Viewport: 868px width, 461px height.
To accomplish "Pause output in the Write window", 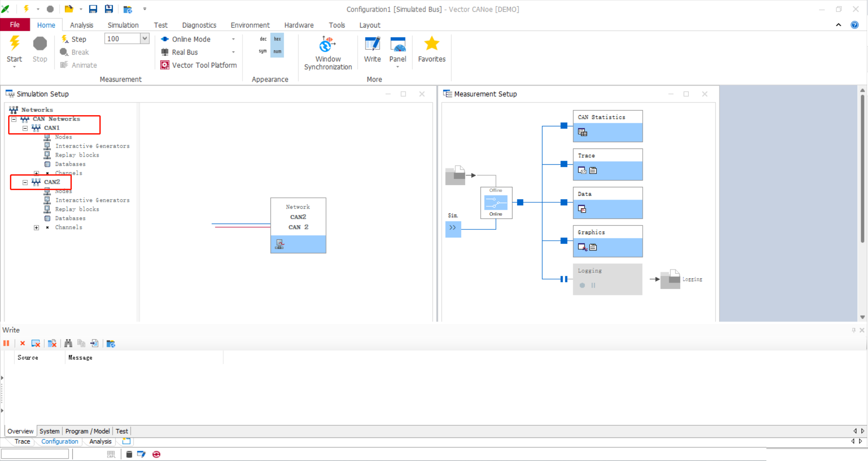I will point(6,344).
